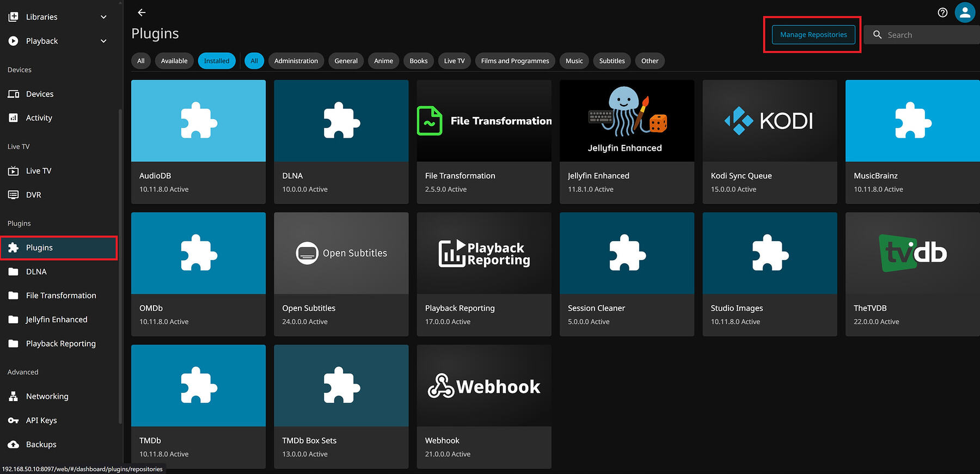980x474 pixels.
Task: Filter plugins by General category
Action: click(x=346, y=61)
